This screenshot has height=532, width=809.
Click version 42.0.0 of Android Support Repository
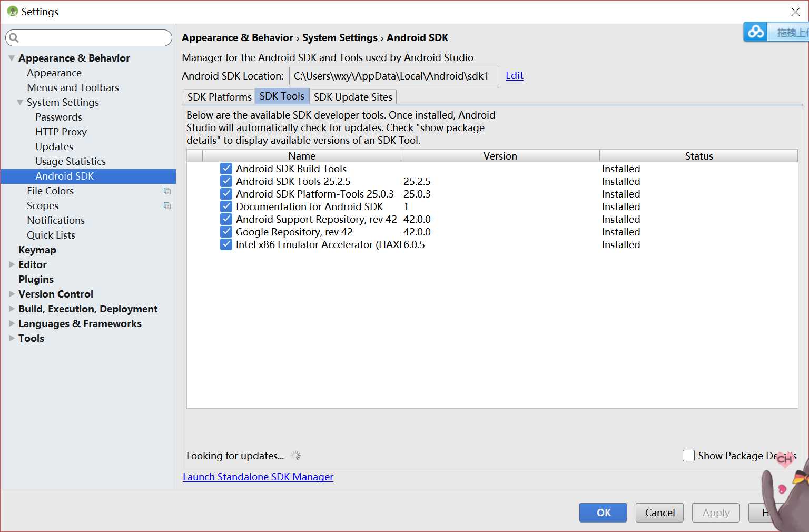point(417,219)
